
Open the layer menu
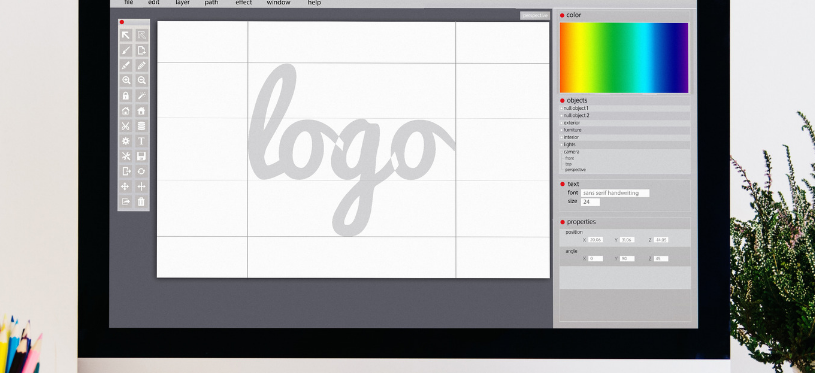point(182,3)
